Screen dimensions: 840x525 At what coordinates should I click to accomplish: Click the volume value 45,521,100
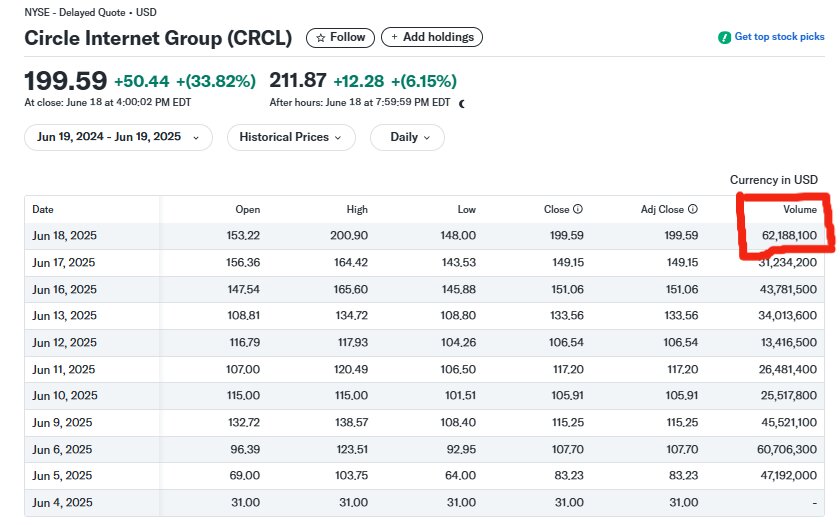point(789,422)
